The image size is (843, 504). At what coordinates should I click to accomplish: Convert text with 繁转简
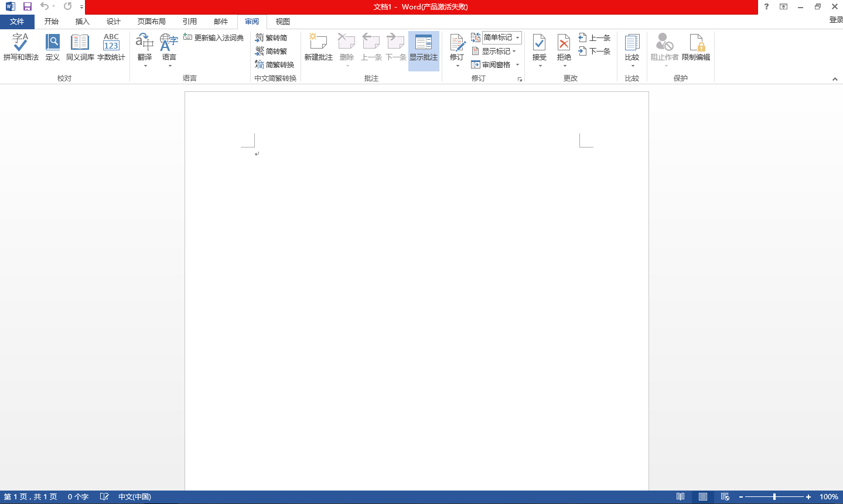(271, 37)
